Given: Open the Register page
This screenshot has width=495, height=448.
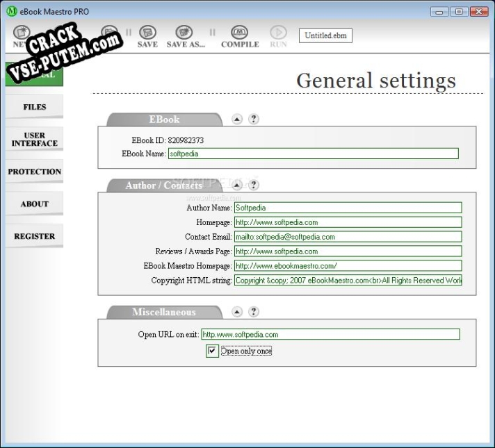Looking at the screenshot, I should point(34,236).
